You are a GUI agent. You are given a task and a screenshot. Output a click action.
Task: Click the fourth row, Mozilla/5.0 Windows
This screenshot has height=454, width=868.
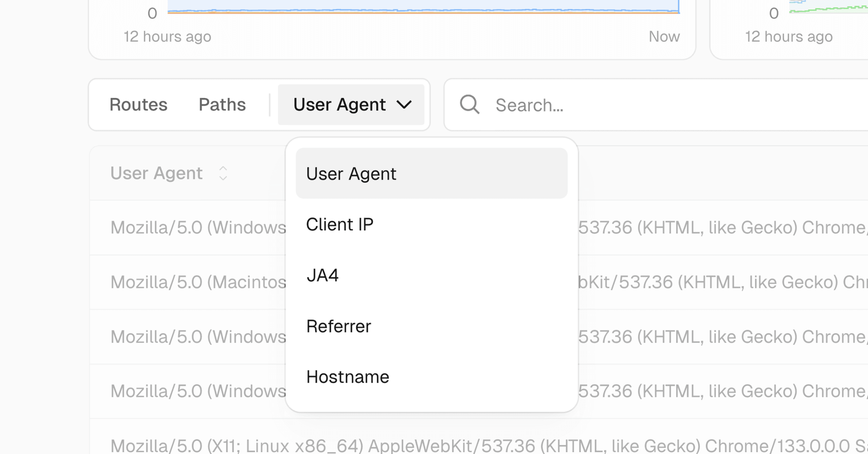point(198,391)
